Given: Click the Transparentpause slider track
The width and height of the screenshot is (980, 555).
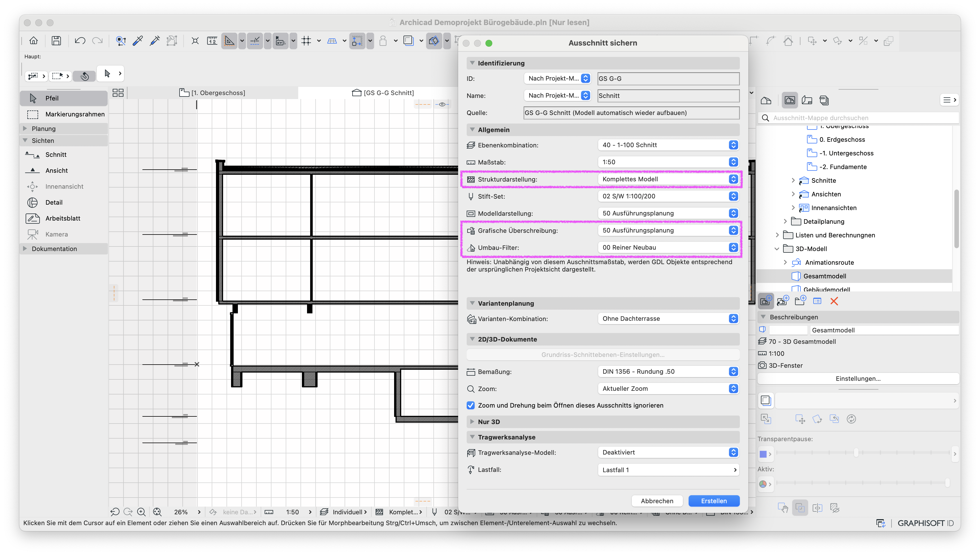Looking at the screenshot, I should tap(863, 453).
